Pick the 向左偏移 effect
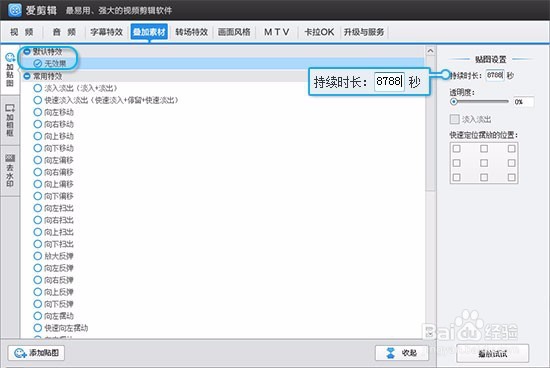 (54, 160)
